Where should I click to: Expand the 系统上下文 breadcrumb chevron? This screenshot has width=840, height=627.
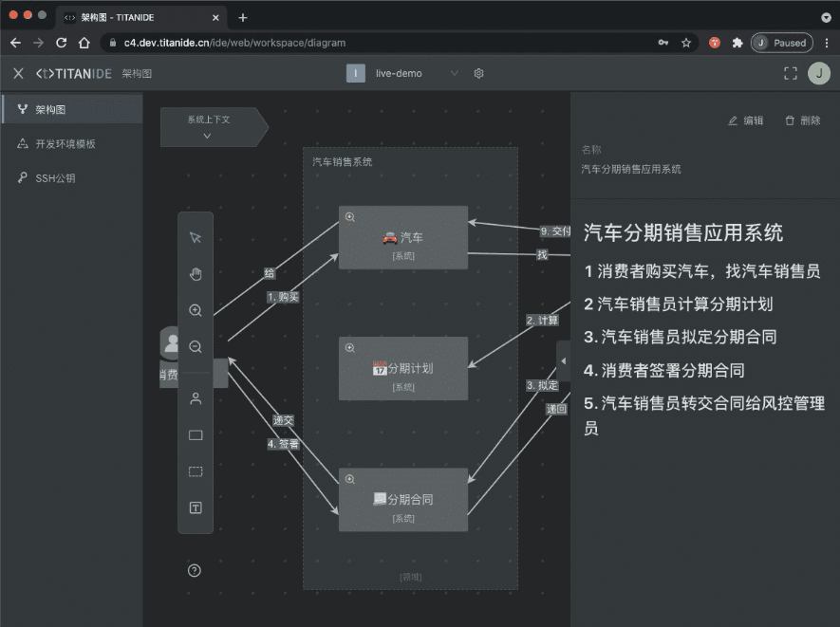point(207,136)
